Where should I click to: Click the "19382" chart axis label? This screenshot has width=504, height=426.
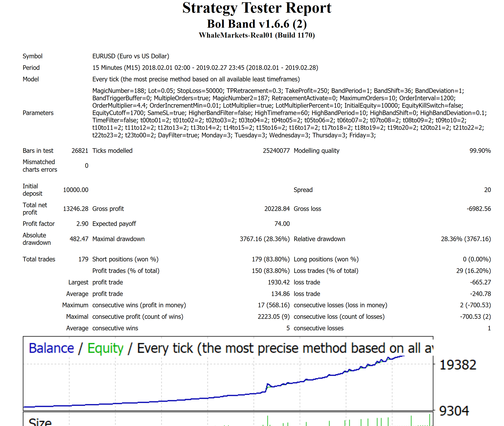458,365
